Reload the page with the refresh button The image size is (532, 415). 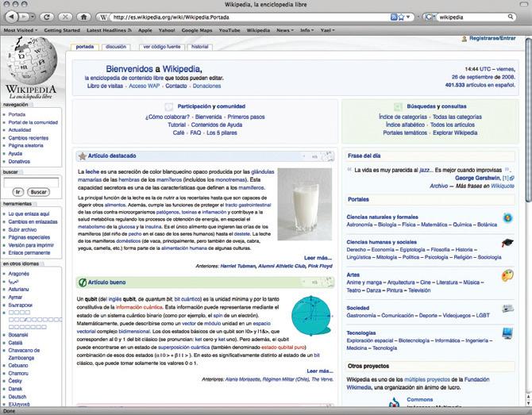(47, 17)
